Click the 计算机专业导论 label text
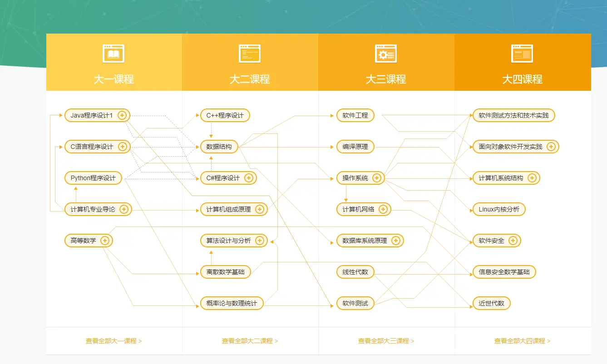This screenshot has height=364, width=607. tap(93, 209)
